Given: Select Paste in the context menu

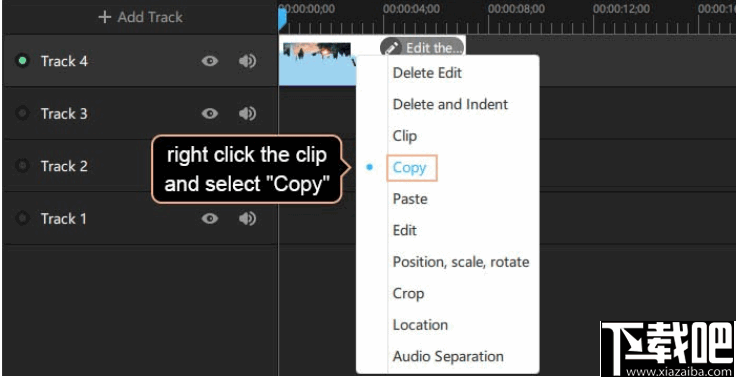Looking at the screenshot, I should (410, 199).
